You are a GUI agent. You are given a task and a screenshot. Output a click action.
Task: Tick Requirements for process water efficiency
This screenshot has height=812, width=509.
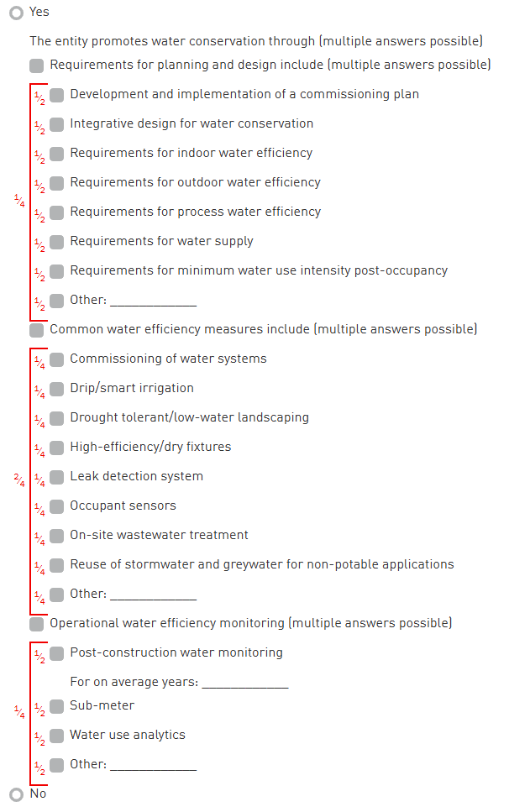pyautogui.click(x=56, y=212)
